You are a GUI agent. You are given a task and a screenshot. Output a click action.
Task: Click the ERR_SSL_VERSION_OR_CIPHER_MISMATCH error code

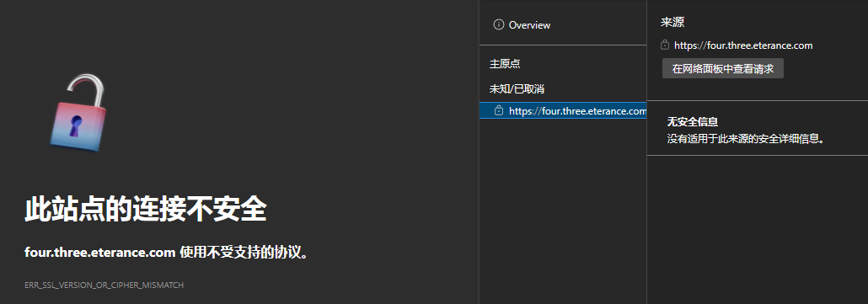tap(104, 285)
